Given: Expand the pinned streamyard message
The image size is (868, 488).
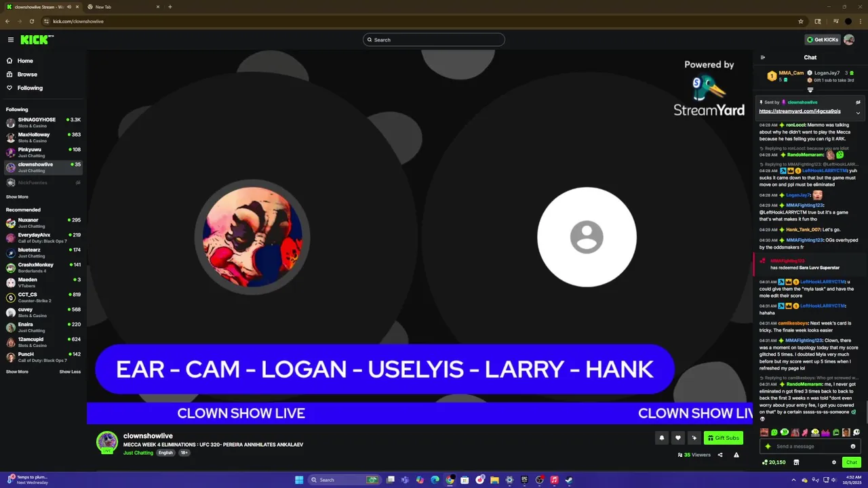Looking at the screenshot, I should tap(858, 113).
